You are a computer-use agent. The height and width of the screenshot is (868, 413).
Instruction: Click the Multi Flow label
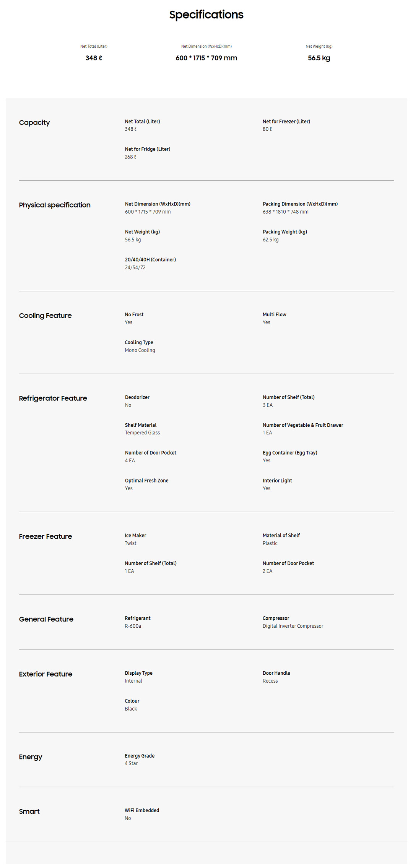(274, 315)
